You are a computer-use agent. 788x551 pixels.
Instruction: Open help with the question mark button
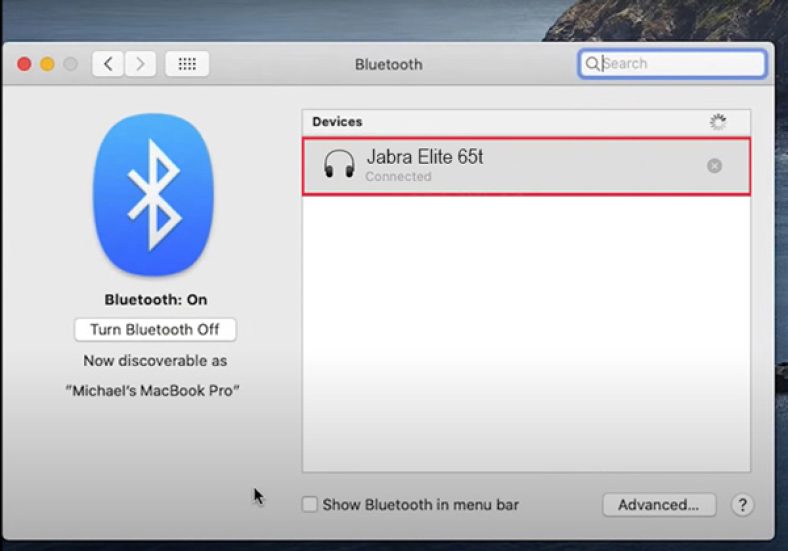click(742, 505)
